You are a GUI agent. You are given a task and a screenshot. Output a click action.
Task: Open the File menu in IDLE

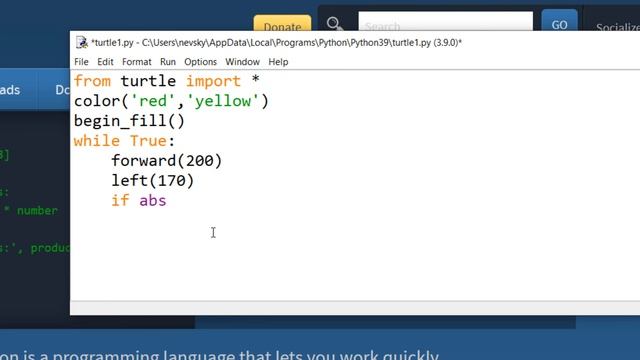[81, 62]
